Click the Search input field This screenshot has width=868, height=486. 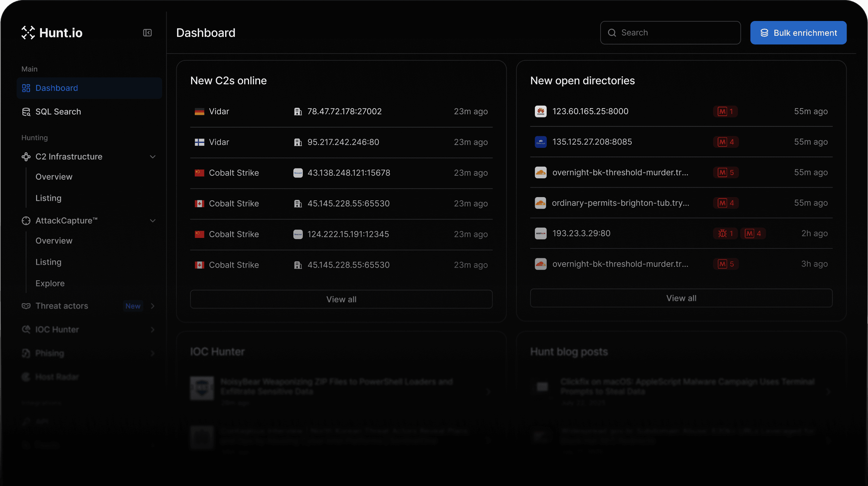click(676, 33)
